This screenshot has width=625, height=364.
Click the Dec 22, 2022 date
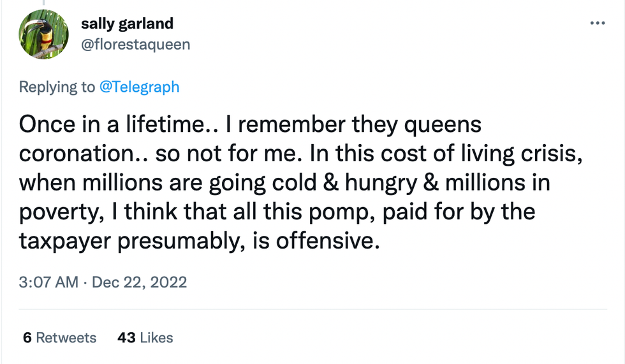click(140, 282)
